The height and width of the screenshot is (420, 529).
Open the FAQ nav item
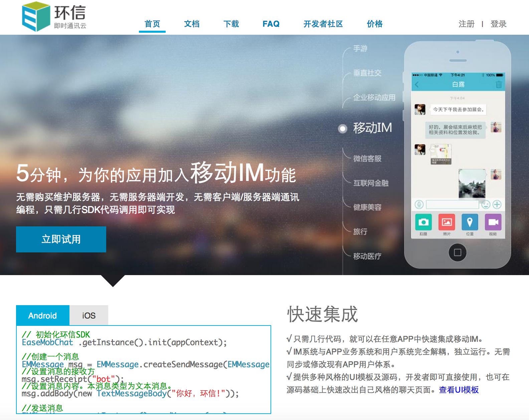[x=271, y=24]
